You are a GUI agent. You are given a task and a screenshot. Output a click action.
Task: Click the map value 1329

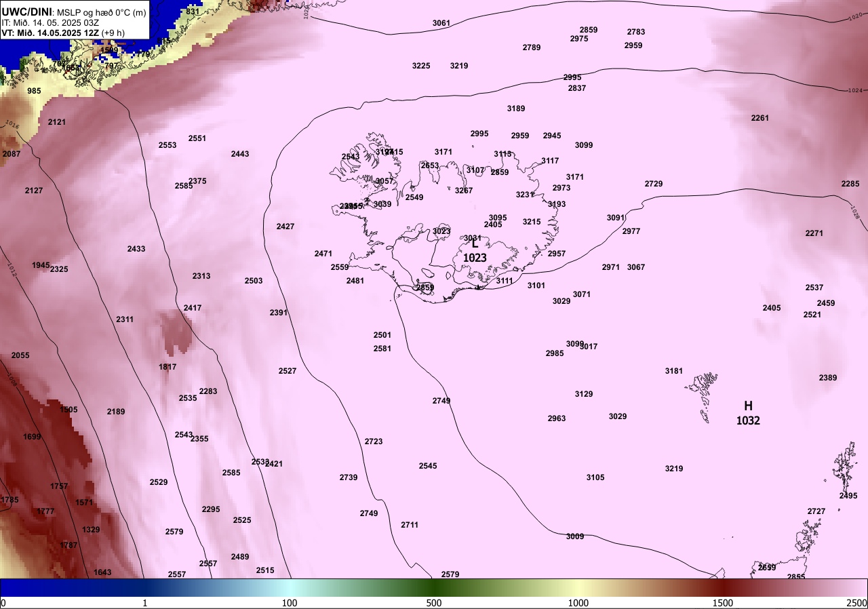click(91, 530)
